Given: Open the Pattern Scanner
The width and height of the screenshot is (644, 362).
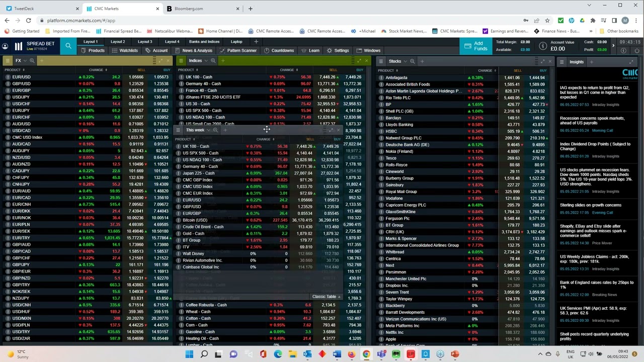Looking at the screenshot, I should pos(238,50).
